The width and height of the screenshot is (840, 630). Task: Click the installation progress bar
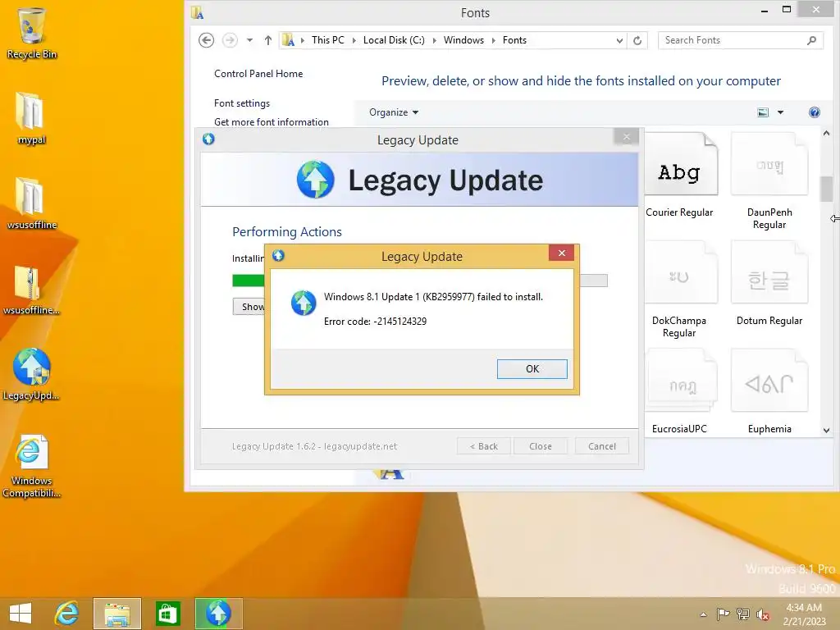(x=419, y=281)
